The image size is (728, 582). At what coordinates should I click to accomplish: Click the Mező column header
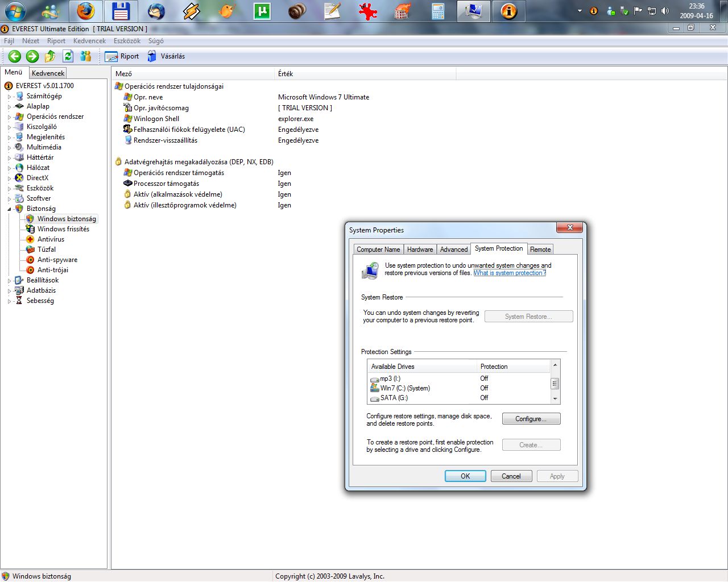[x=193, y=74]
